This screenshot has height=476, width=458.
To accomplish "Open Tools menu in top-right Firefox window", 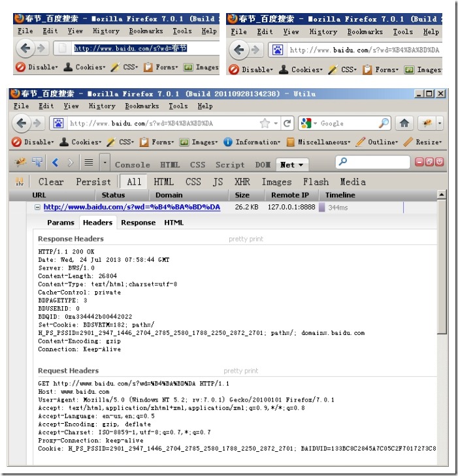I will 402,31.
